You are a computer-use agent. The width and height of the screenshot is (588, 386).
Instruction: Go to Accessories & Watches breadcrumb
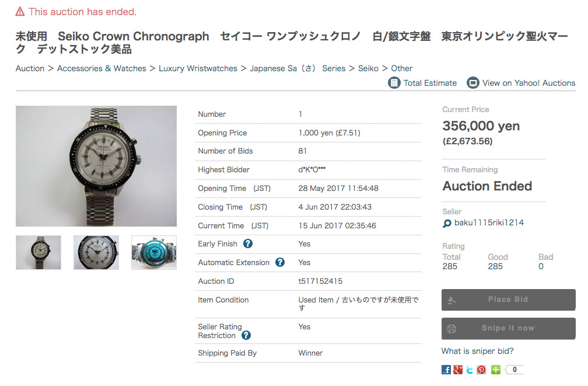(101, 68)
